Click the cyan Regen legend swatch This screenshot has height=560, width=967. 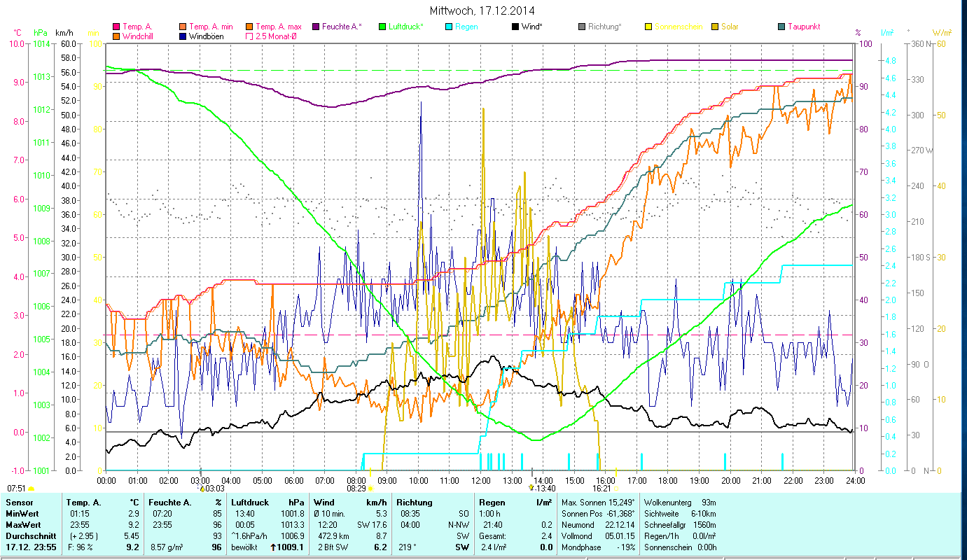pos(449,27)
